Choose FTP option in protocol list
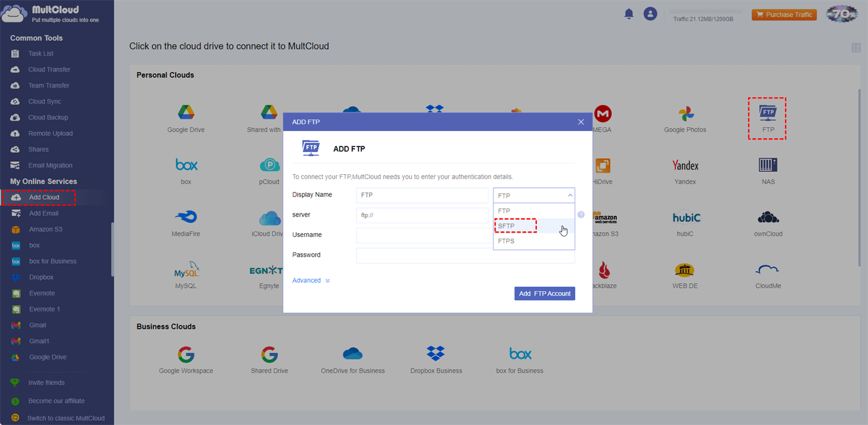Screen dimensions: 868x425 [x=534, y=211]
